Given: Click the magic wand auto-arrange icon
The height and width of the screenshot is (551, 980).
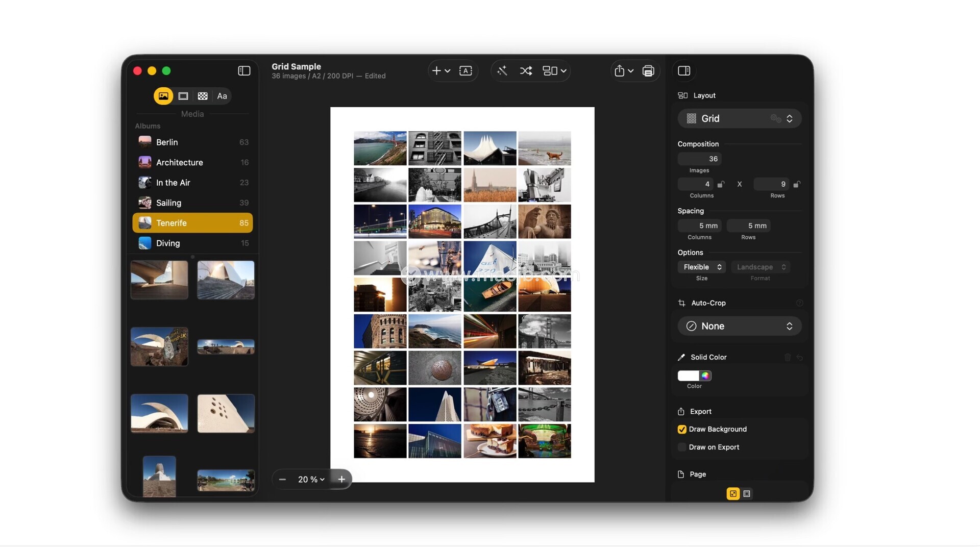Looking at the screenshot, I should point(502,71).
